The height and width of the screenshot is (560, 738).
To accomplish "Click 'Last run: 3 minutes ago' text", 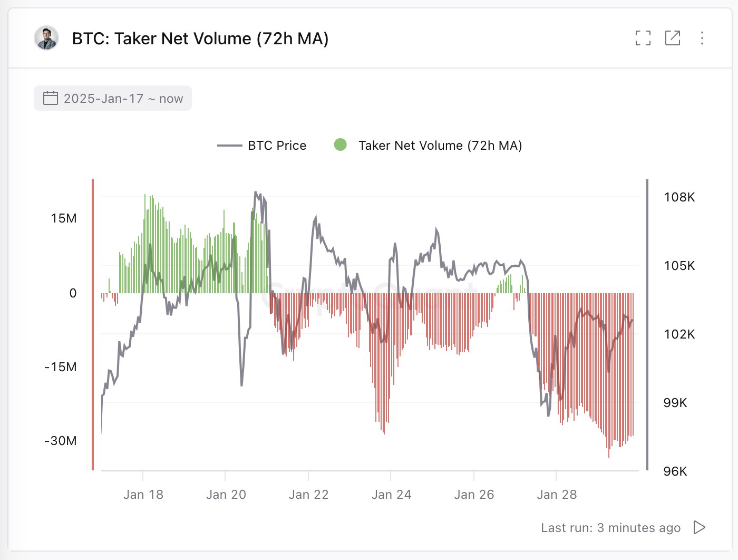I will [x=610, y=528].
